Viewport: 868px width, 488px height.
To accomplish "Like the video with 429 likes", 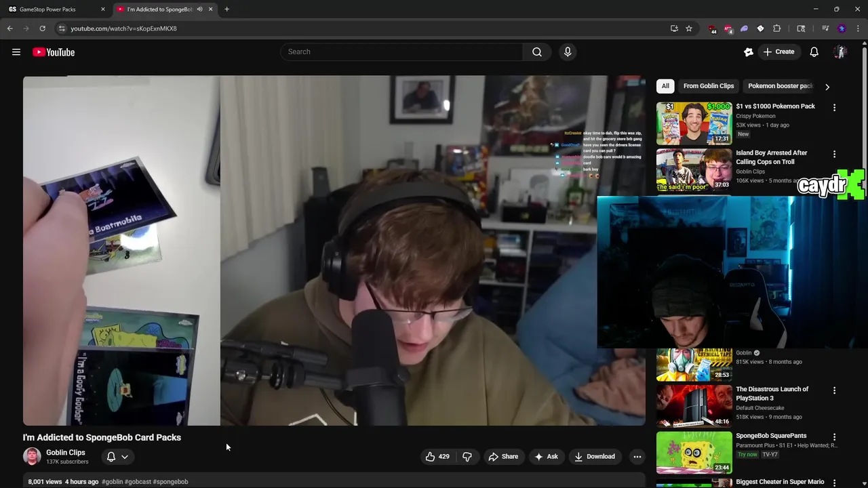I will [x=437, y=457].
